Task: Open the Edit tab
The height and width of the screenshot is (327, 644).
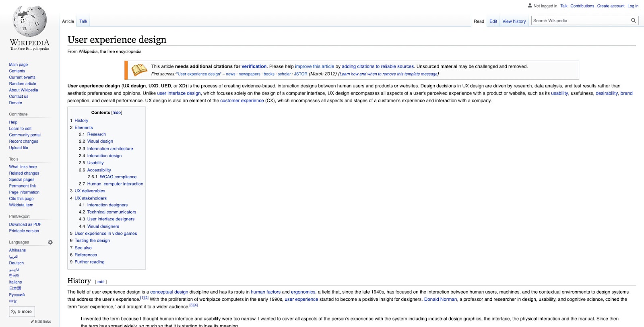Action: tap(493, 21)
